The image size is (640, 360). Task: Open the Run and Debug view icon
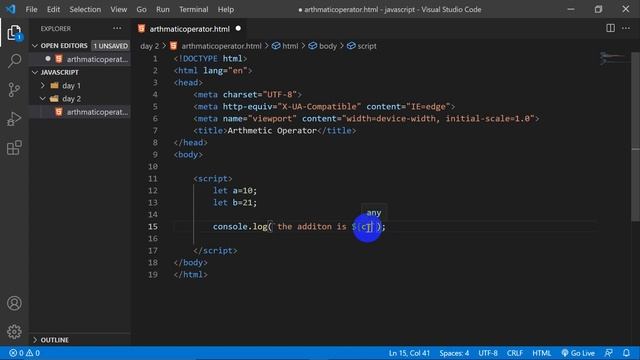tap(14, 119)
